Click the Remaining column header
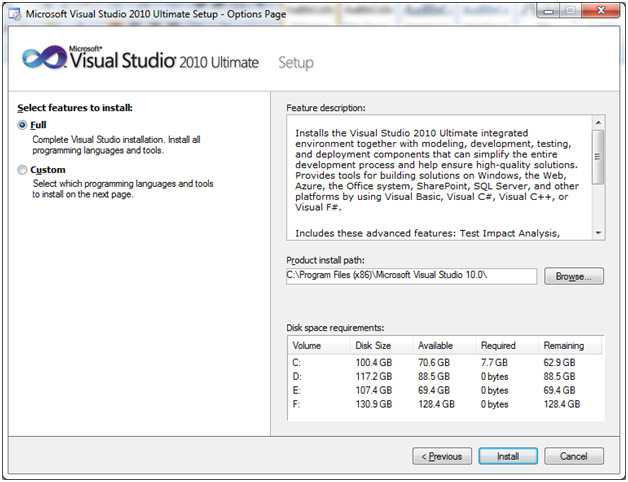The height and width of the screenshot is (482, 628). (x=570, y=345)
